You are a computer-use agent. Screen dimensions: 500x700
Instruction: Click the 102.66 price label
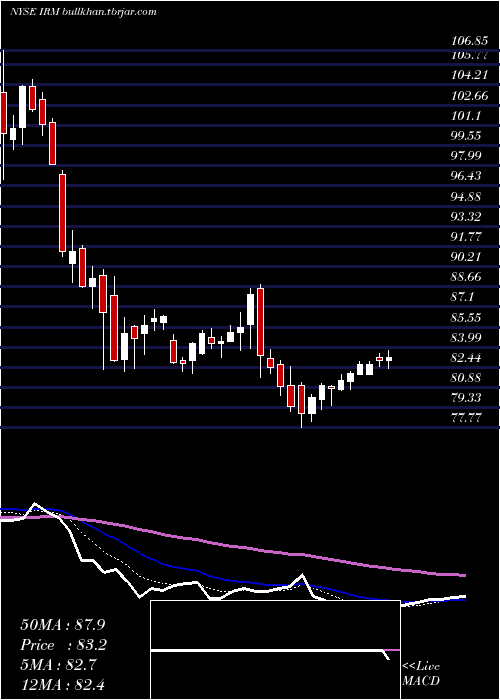(469, 96)
